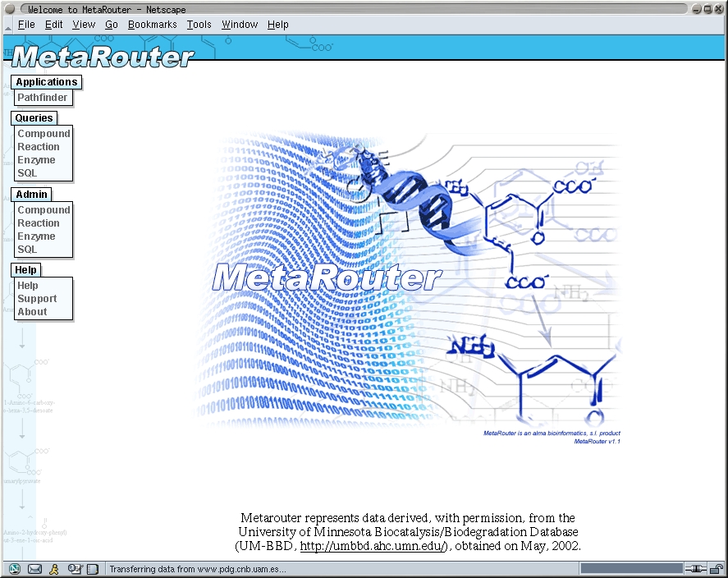The height and width of the screenshot is (578, 728).
Task: Select Compound under the Admin section
Action: [x=43, y=210]
